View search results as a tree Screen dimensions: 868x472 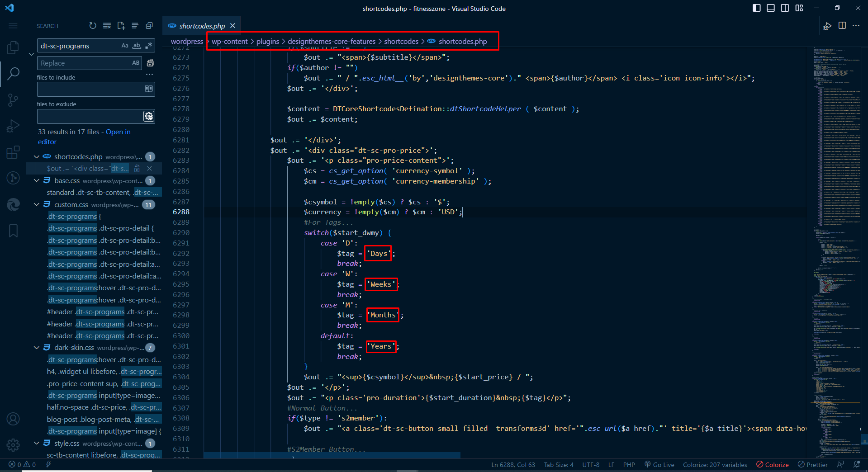(135, 26)
